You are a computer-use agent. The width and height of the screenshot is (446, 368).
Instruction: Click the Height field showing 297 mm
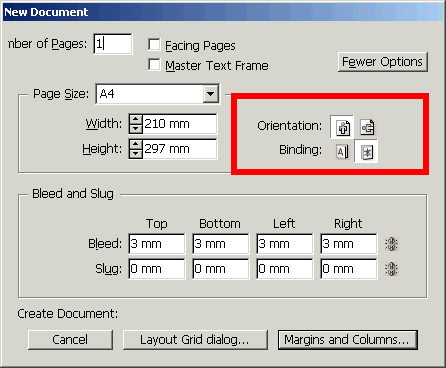[180, 149]
